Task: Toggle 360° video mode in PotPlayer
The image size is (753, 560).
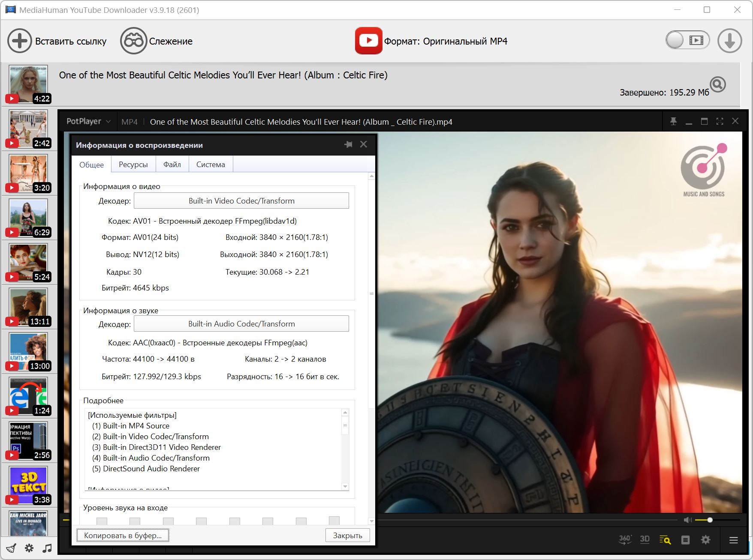Action: (x=625, y=540)
